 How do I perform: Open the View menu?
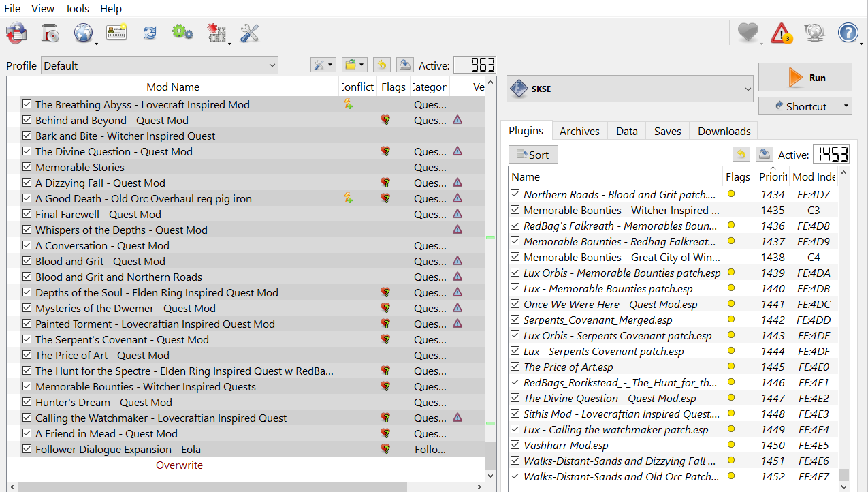pos(43,9)
